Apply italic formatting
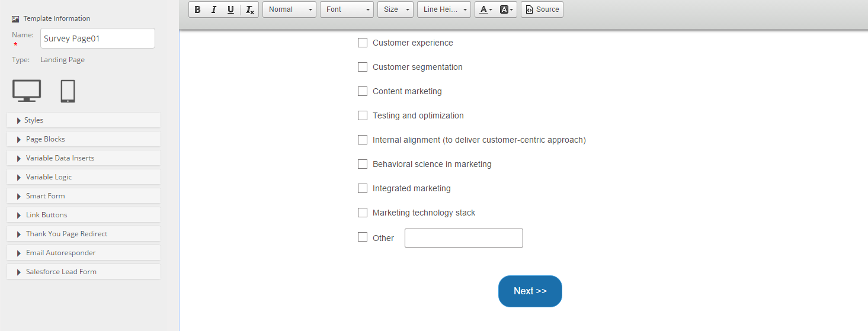Viewport: 868px width, 331px height. click(214, 9)
